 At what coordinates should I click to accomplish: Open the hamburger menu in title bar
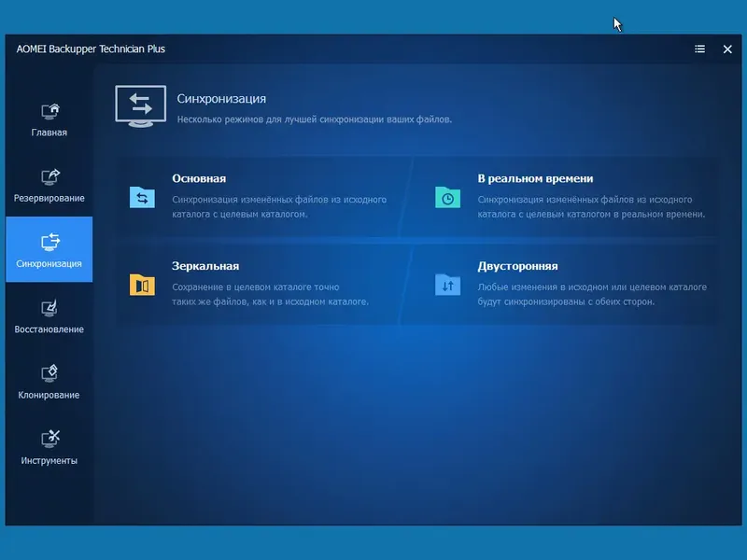[x=699, y=49]
